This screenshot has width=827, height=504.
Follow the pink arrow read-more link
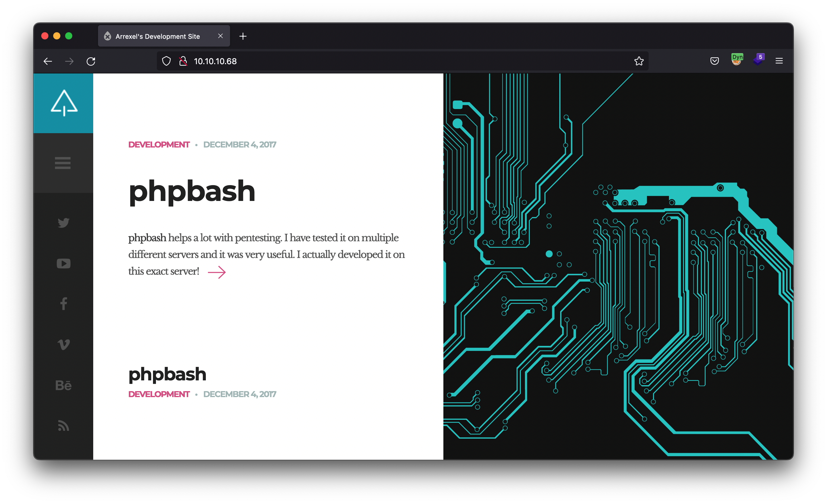pyautogui.click(x=217, y=272)
